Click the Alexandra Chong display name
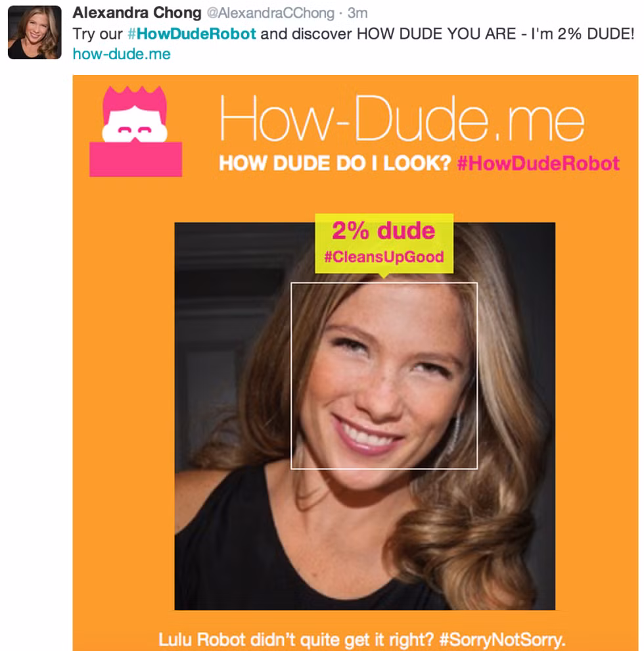Viewport: 644px width, 651px height. pos(137,13)
